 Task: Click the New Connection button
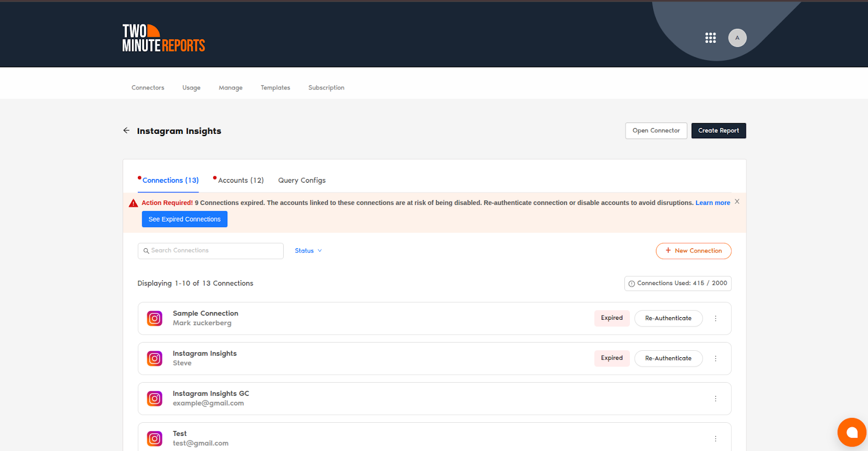(x=693, y=251)
